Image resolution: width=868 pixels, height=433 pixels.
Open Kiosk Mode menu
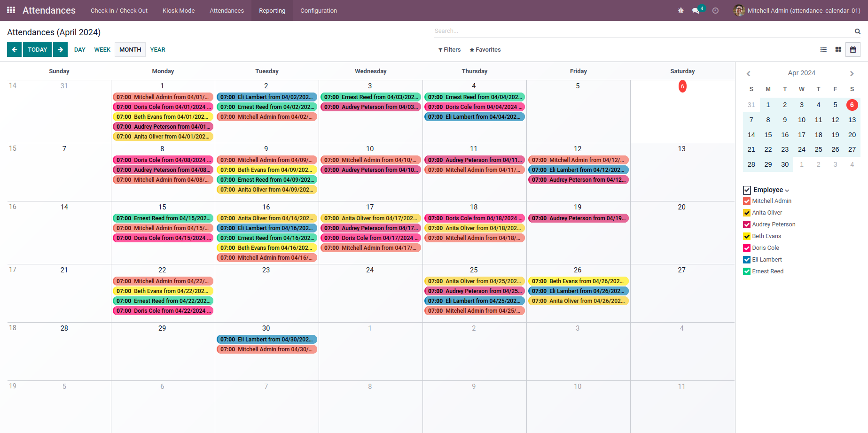[x=179, y=10]
